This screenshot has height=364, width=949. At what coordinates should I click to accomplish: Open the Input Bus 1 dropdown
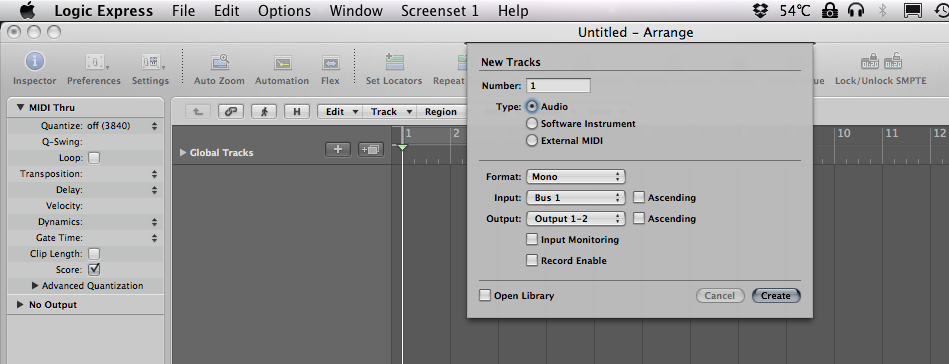[x=576, y=197]
